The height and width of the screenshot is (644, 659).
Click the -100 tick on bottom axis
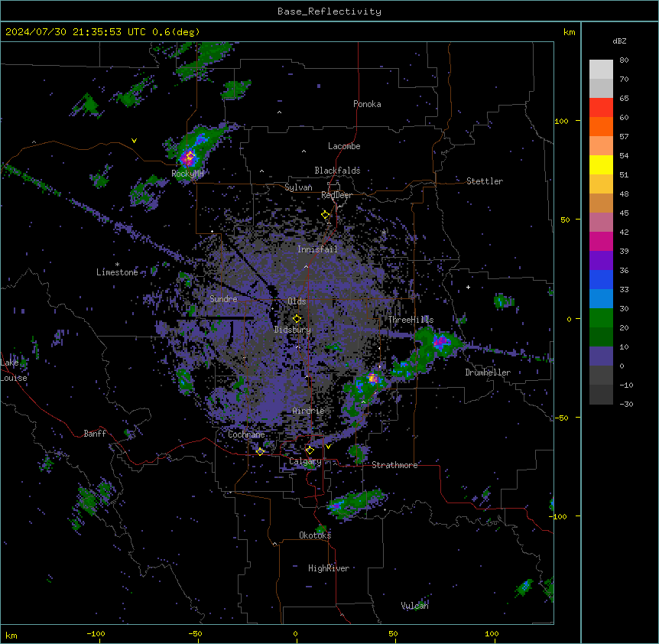pos(96,633)
